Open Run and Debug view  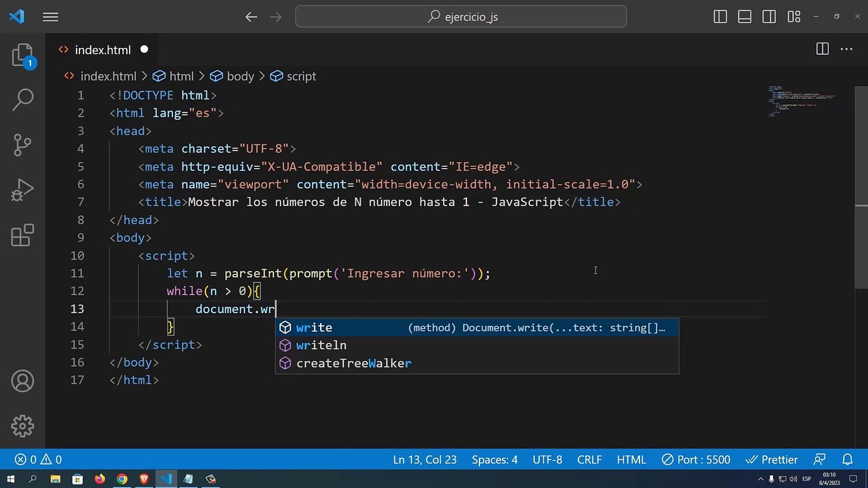pos(22,190)
